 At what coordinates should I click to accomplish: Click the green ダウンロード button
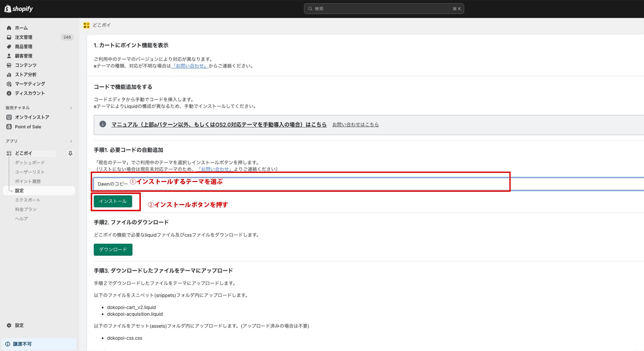coord(113,250)
